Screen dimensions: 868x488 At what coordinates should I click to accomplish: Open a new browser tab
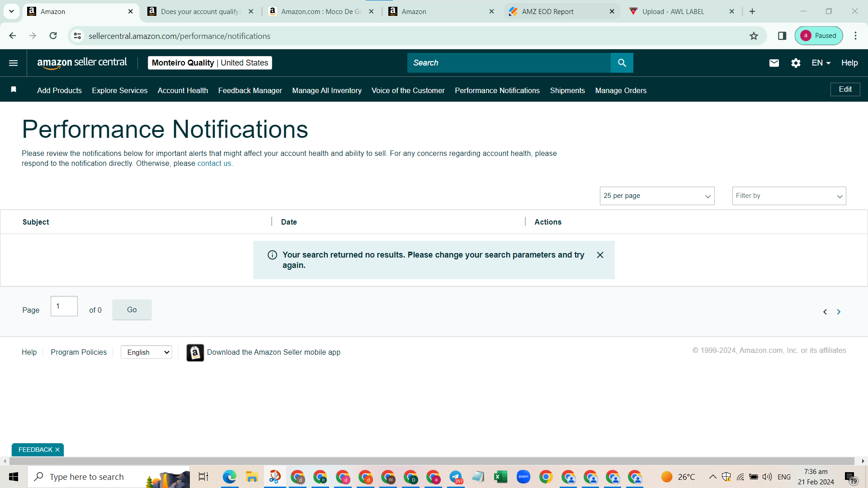tap(752, 11)
